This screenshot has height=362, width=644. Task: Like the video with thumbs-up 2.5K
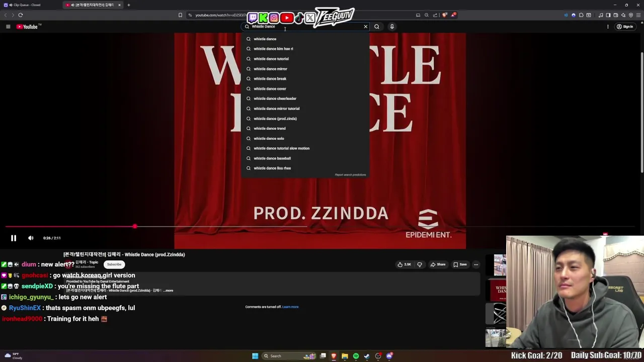pos(404,264)
